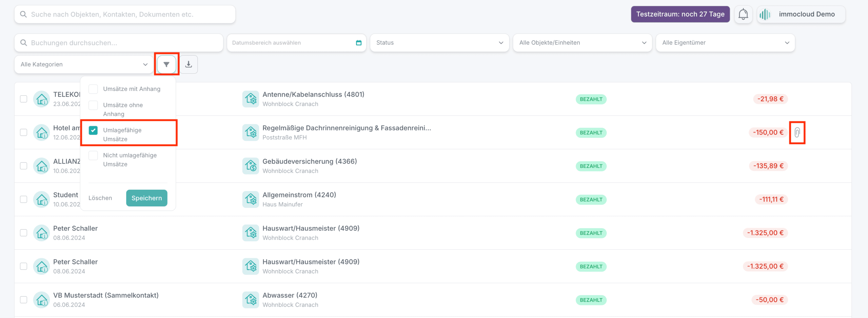Select the Hotel am booking row checkbox

(23, 132)
